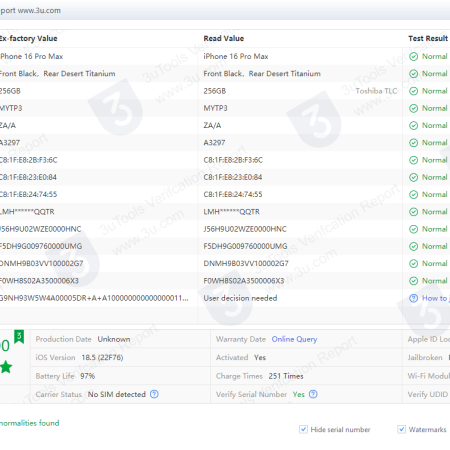Screen dimensions: 450x450
Task: Click the question icon next to How to judge
Action: point(413,298)
